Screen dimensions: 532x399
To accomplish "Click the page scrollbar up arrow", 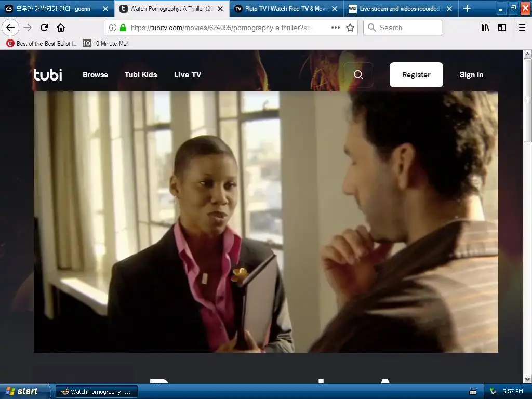I will [528, 54].
